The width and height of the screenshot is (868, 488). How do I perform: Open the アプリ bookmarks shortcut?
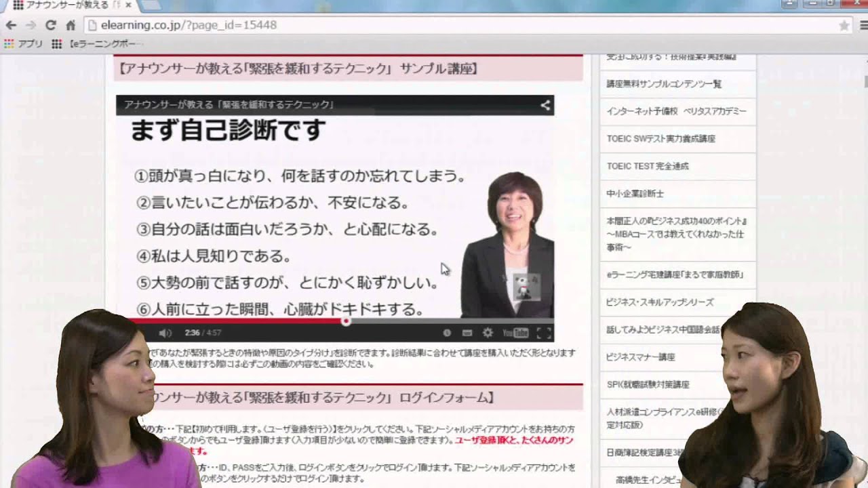click(x=24, y=43)
